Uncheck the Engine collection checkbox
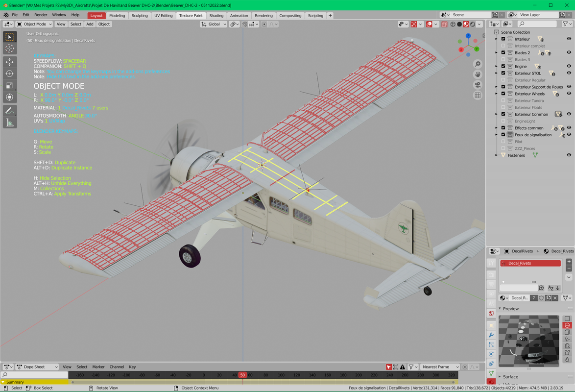 tap(503, 67)
